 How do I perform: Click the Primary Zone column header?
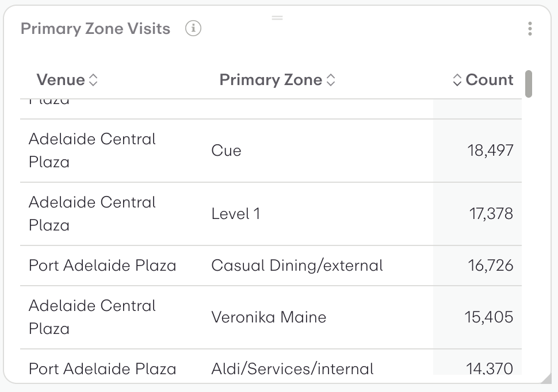pos(271,80)
